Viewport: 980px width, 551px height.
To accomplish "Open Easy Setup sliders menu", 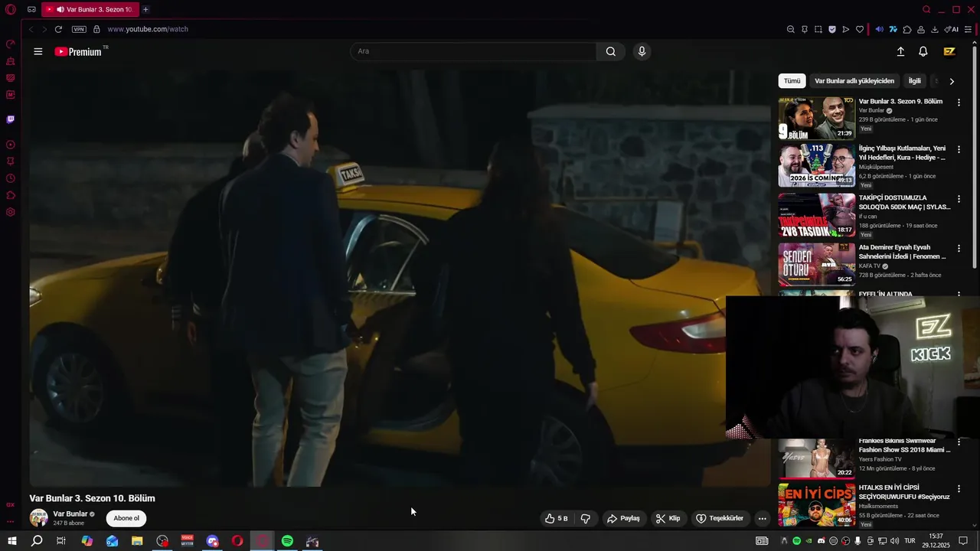I will (x=969, y=29).
